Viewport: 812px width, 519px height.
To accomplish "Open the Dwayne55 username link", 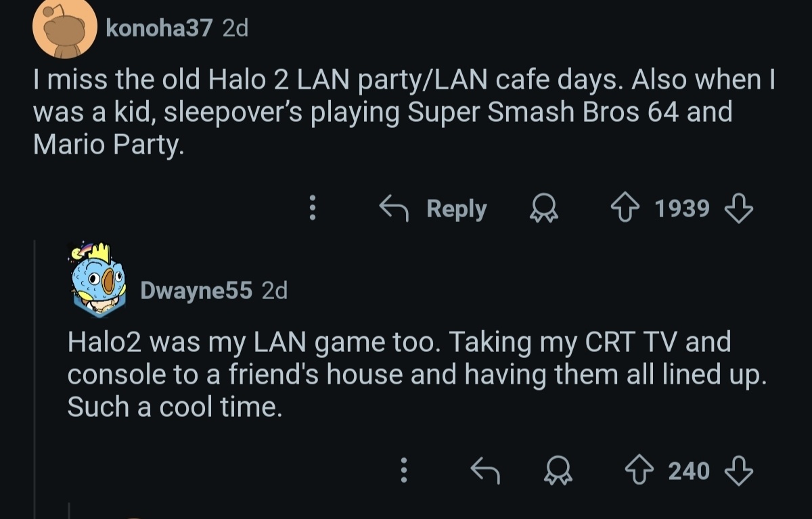I will pos(196,290).
